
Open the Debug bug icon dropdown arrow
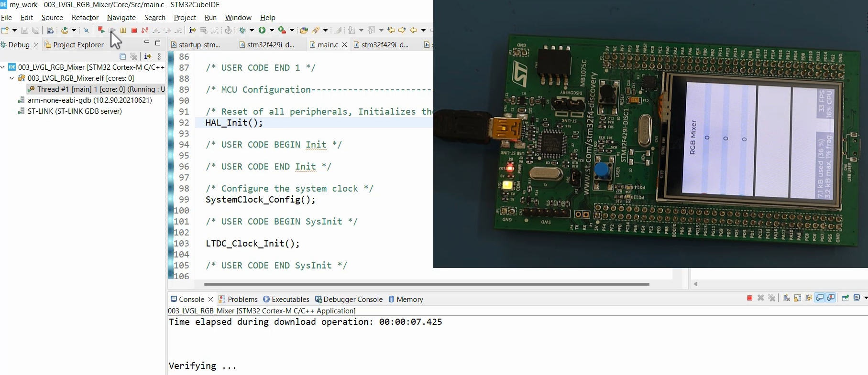(x=252, y=30)
